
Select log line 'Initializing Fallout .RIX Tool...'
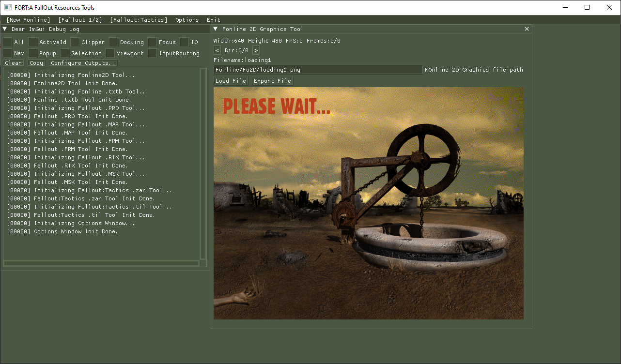[76, 157]
